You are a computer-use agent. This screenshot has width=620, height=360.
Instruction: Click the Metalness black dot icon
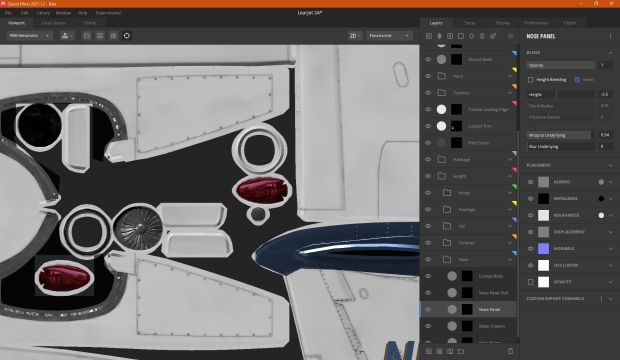point(601,199)
